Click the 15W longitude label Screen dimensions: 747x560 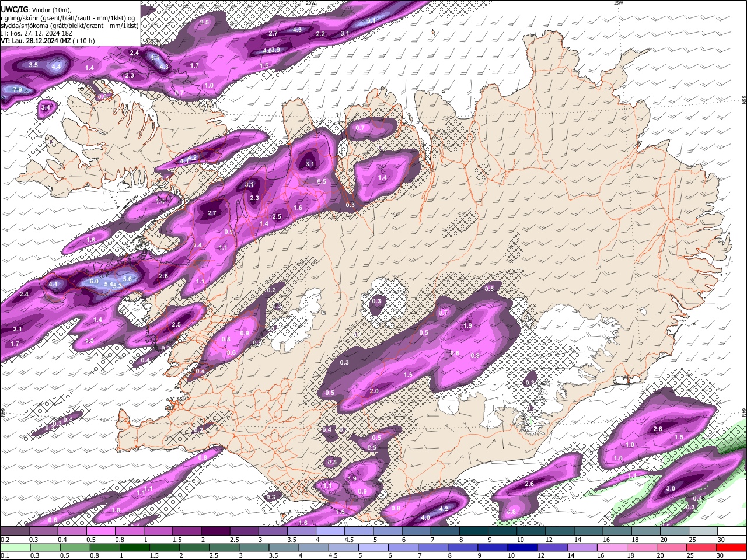tap(618, 3)
